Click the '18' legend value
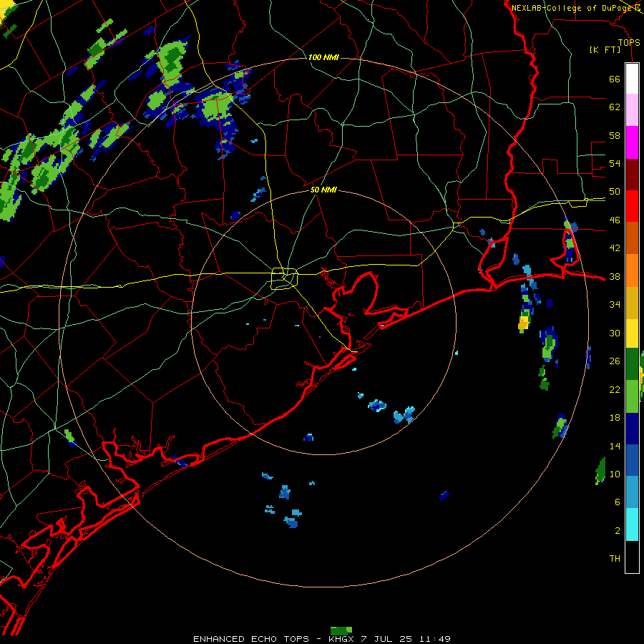644x644 pixels. click(x=615, y=418)
